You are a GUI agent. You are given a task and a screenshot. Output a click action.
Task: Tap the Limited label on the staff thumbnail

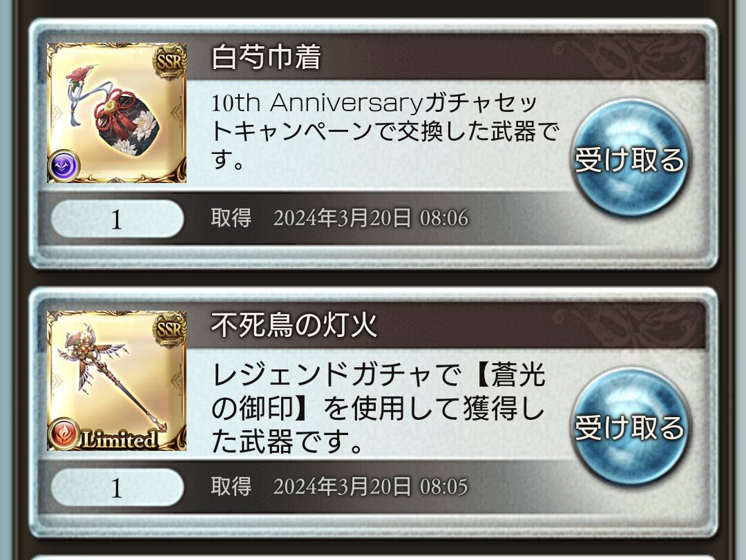point(120,438)
